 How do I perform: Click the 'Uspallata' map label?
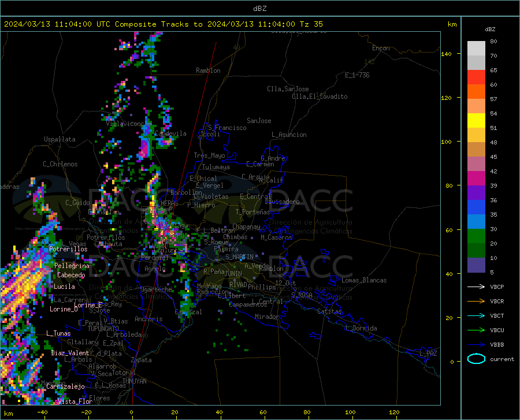coord(60,139)
